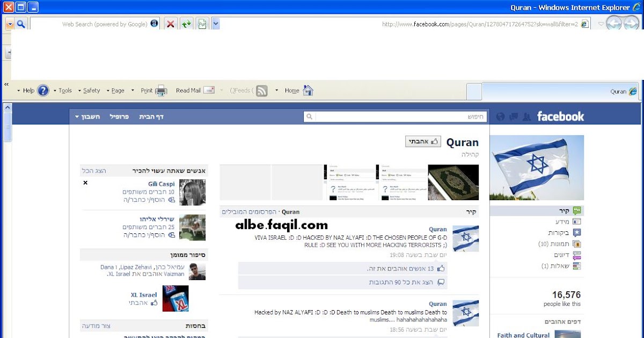Viewport: 644px width, 338px height.
Task: Open שירלי אליהו profile picture
Action: (192, 227)
